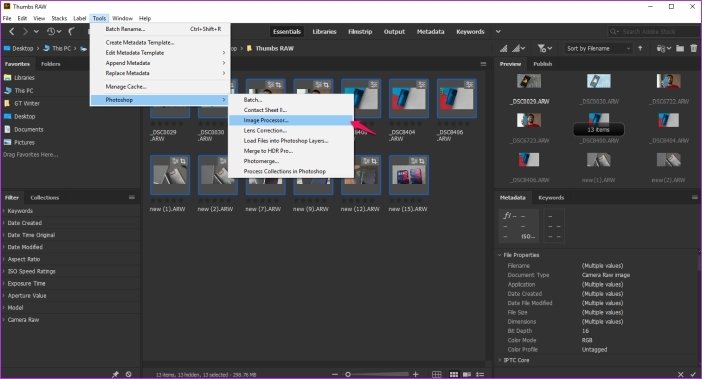This screenshot has width=702, height=379.
Task: Cancel metadata changes with X icon
Action: click(x=681, y=374)
